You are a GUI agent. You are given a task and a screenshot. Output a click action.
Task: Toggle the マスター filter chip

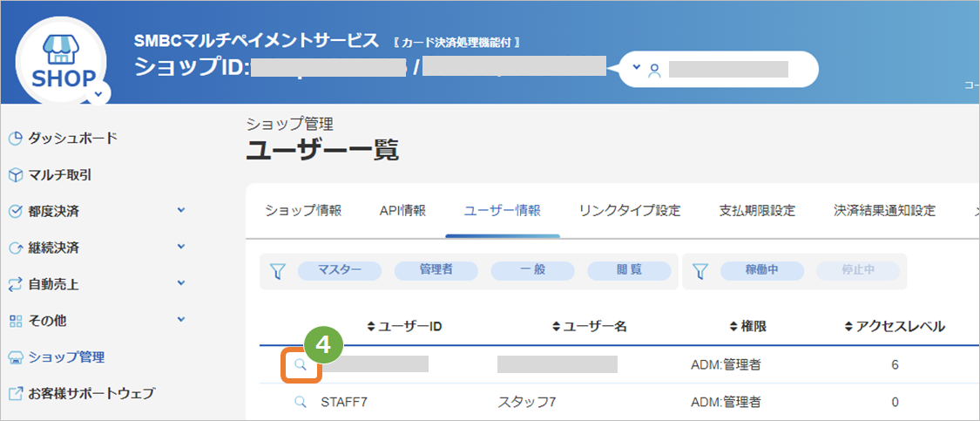coord(340,270)
